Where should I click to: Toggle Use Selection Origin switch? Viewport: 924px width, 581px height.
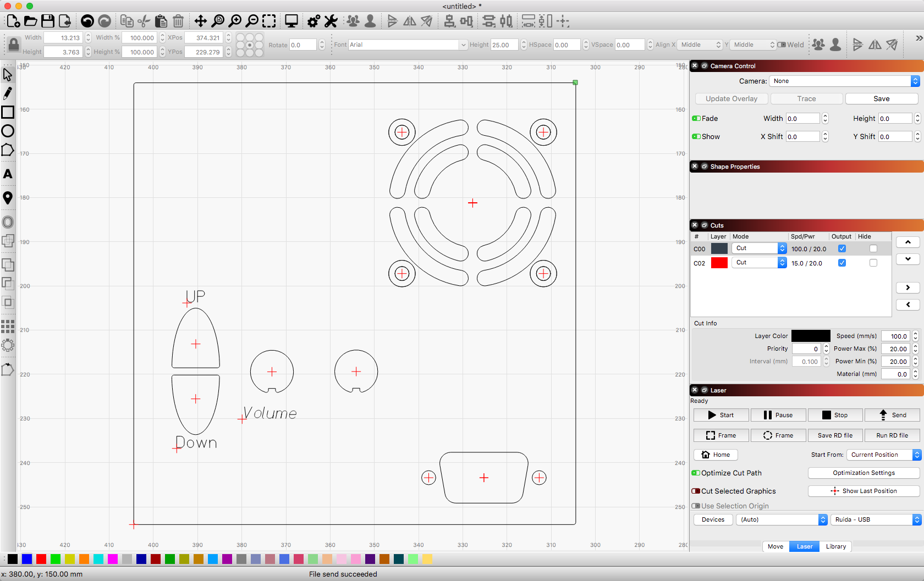[x=696, y=506]
